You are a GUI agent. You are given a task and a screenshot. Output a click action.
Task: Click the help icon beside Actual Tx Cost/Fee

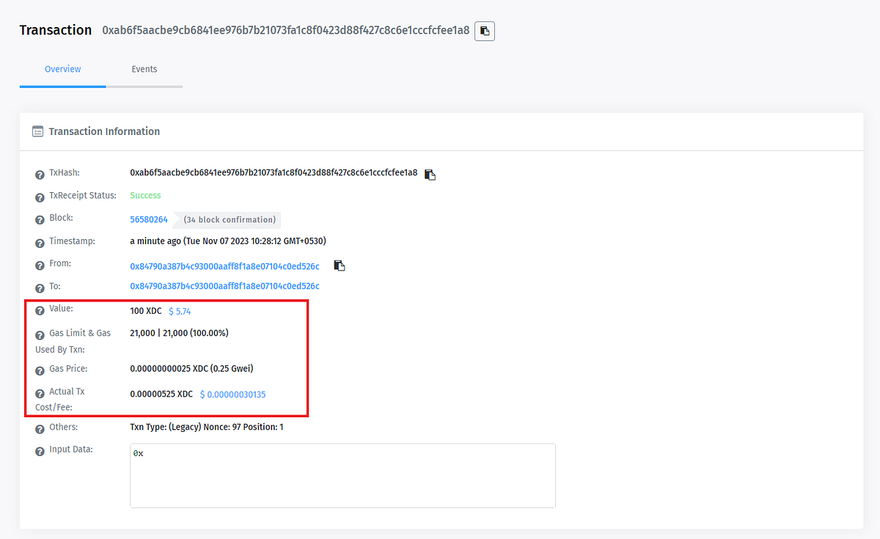pos(40,394)
